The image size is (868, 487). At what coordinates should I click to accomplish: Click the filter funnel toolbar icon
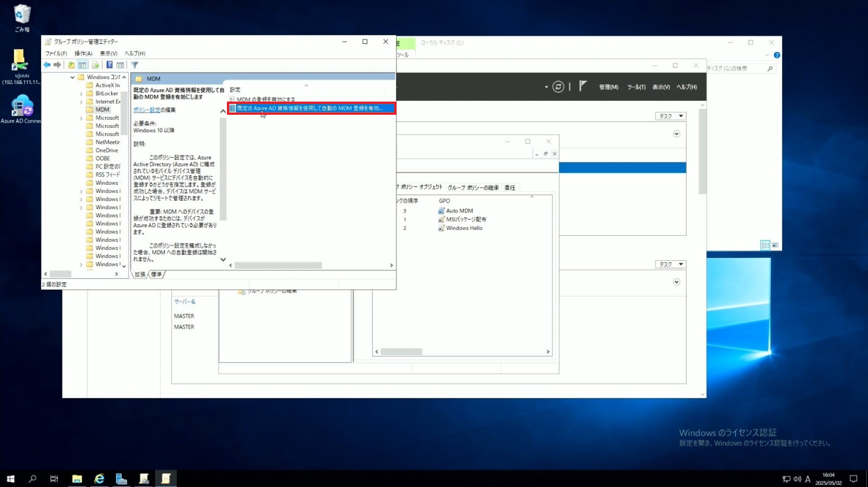coord(135,65)
